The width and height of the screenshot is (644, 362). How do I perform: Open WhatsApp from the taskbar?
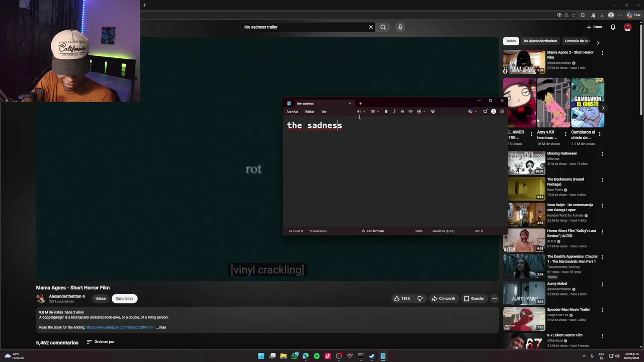coord(294,356)
